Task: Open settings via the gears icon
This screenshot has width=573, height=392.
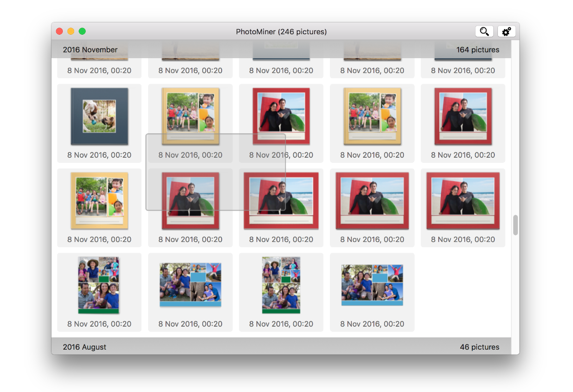Action: tap(506, 32)
